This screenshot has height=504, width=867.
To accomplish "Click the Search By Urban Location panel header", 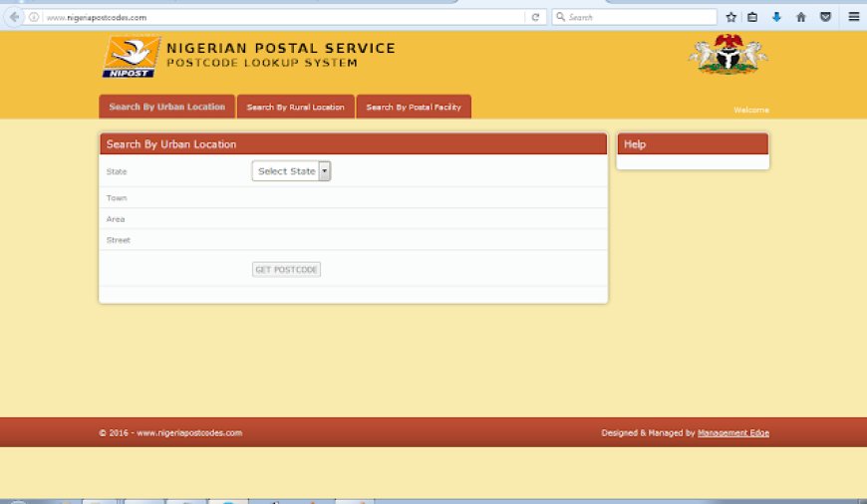I will pos(354,144).
